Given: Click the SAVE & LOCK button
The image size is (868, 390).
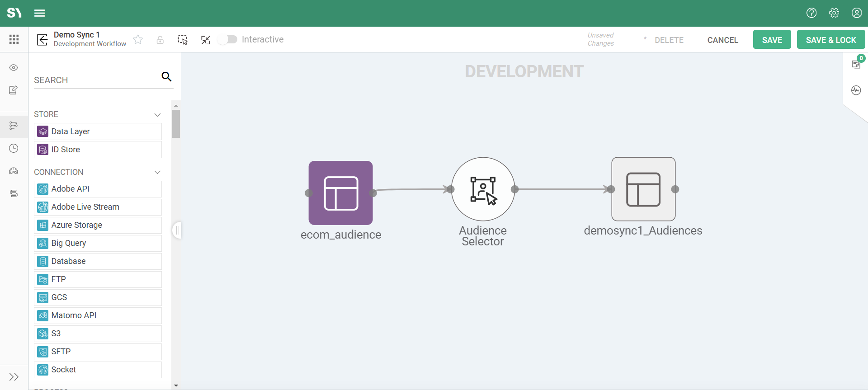Looking at the screenshot, I should pyautogui.click(x=830, y=40).
